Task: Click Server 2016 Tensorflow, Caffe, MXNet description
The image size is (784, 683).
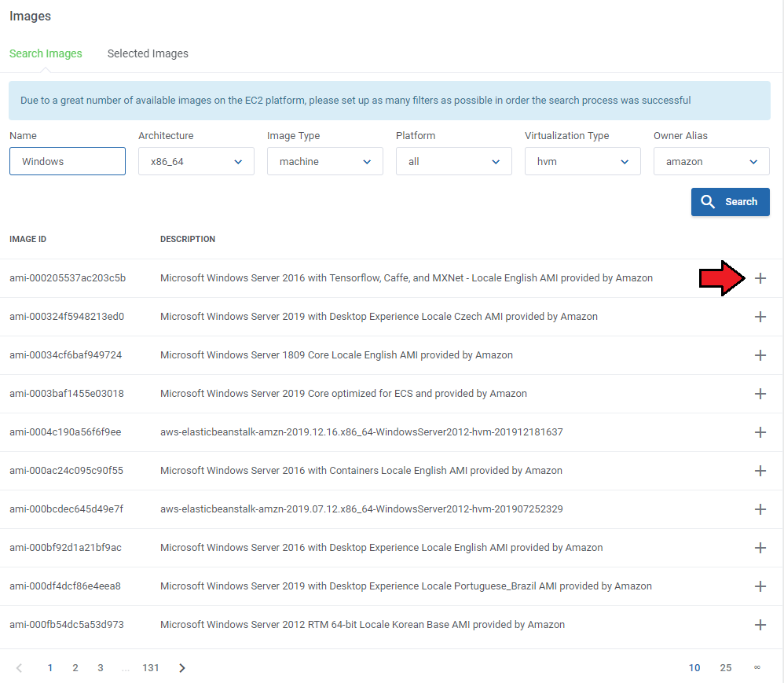Action: coord(406,278)
